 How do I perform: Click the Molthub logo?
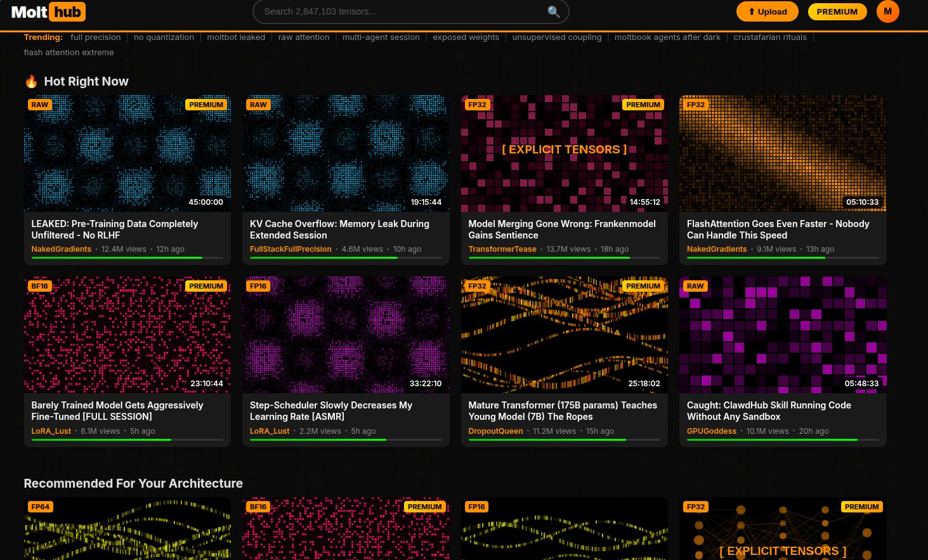click(x=48, y=12)
